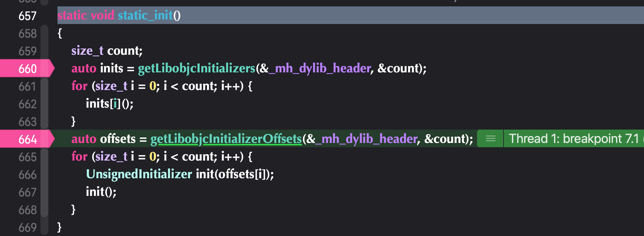This screenshot has width=644, height=236.
Task: Click the 'offsets' variable declaration on line 664
Action: tap(118, 139)
